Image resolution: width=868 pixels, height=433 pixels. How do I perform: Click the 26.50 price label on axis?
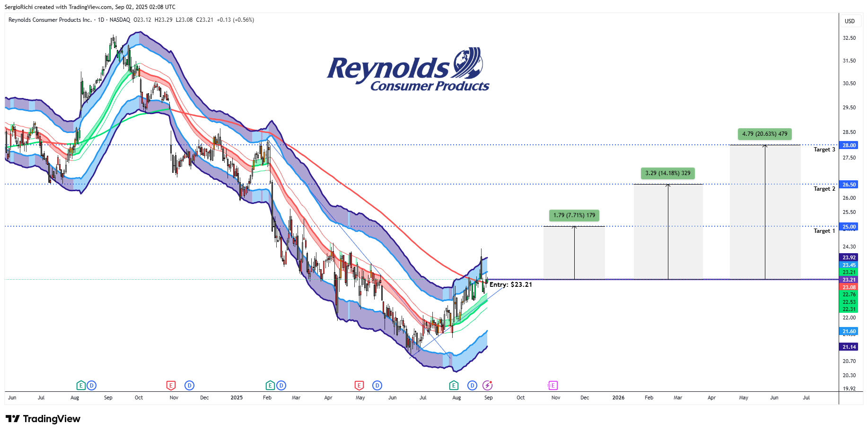(x=849, y=185)
